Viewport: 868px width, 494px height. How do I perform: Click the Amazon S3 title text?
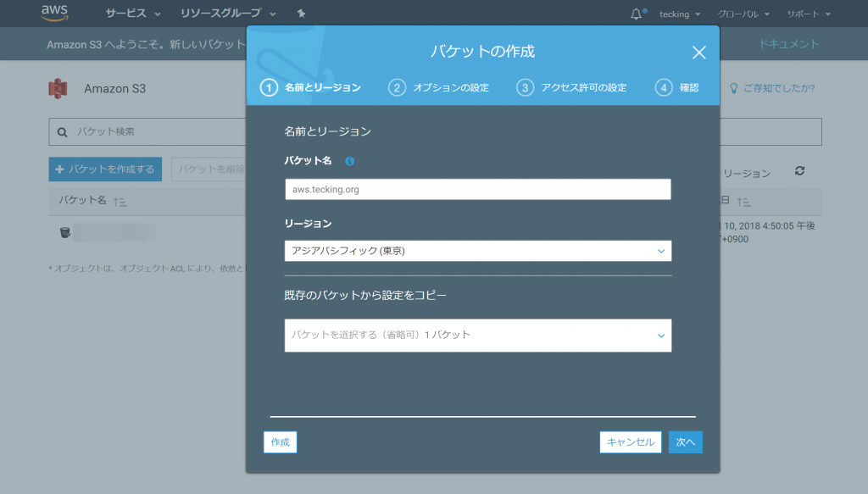tap(114, 88)
